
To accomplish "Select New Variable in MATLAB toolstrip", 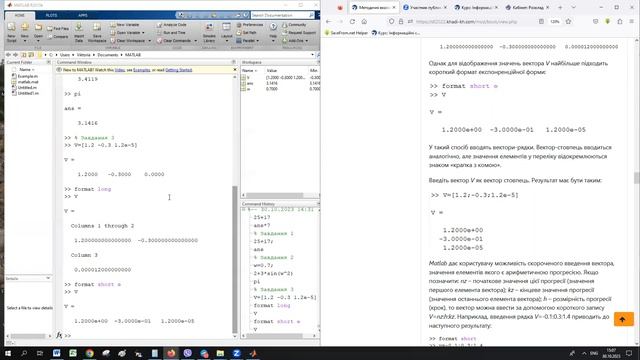I will click(x=124, y=25).
